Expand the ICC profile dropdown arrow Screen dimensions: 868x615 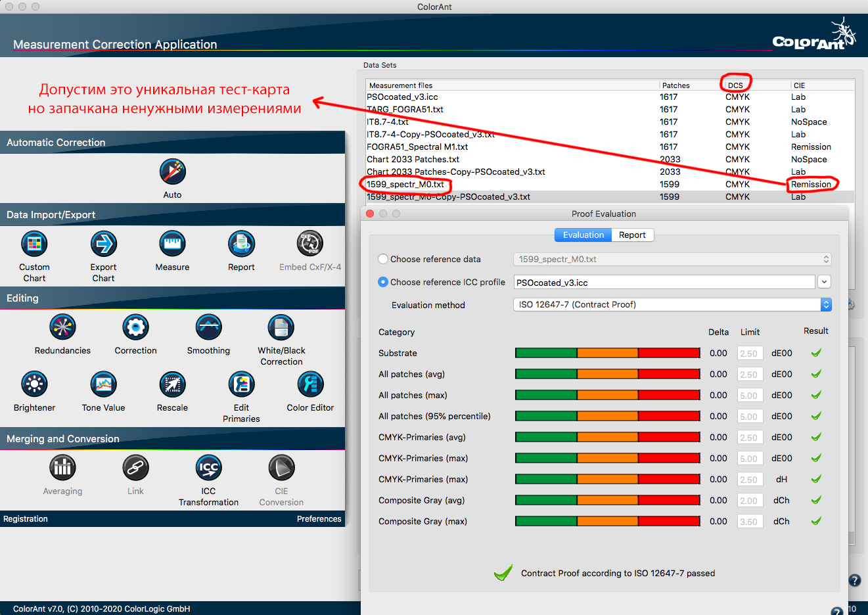[825, 282]
